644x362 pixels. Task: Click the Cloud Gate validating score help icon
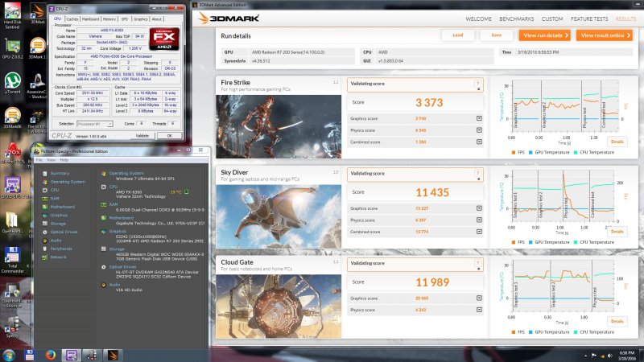click(477, 263)
